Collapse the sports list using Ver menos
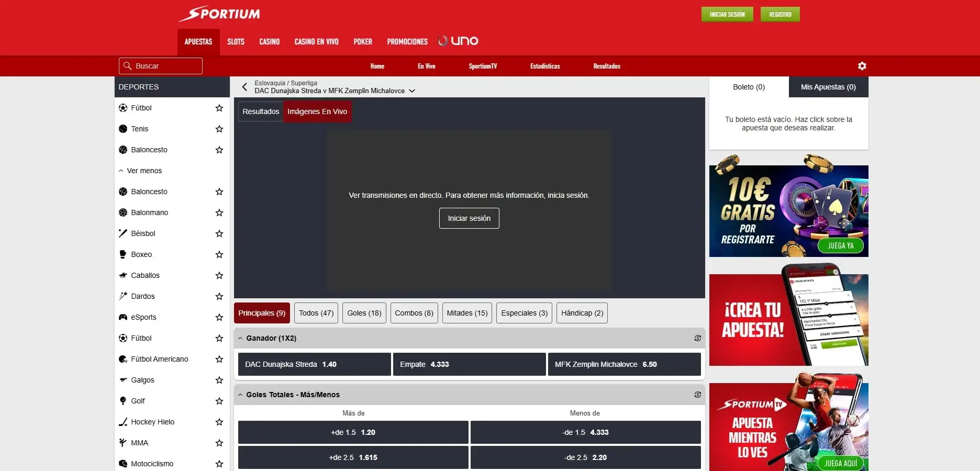The height and width of the screenshot is (471, 980). (x=140, y=171)
